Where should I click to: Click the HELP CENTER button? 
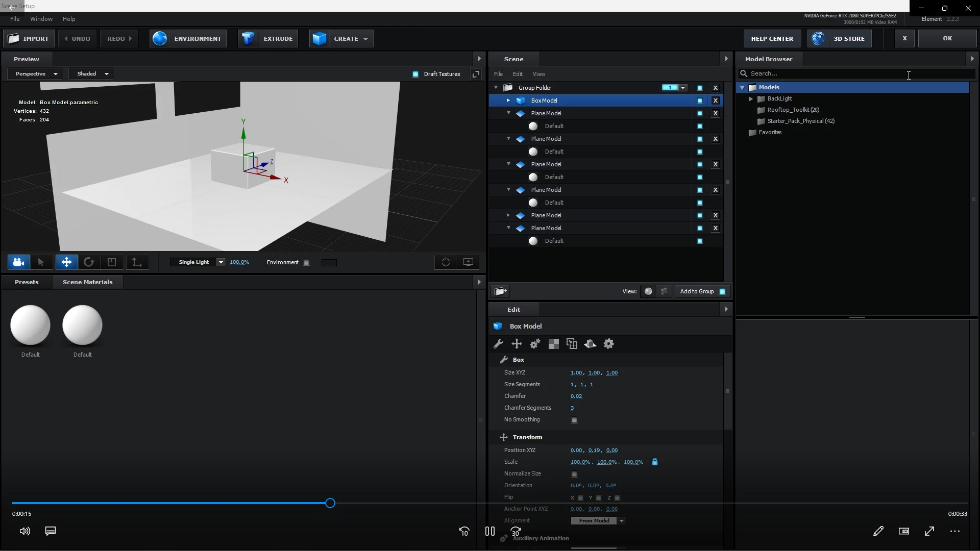tap(772, 39)
